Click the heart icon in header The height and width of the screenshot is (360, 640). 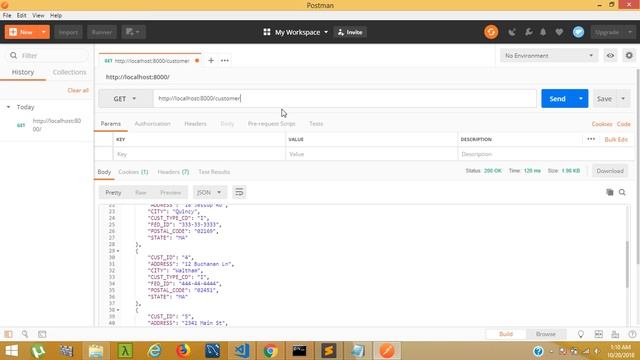(x=559, y=32)
